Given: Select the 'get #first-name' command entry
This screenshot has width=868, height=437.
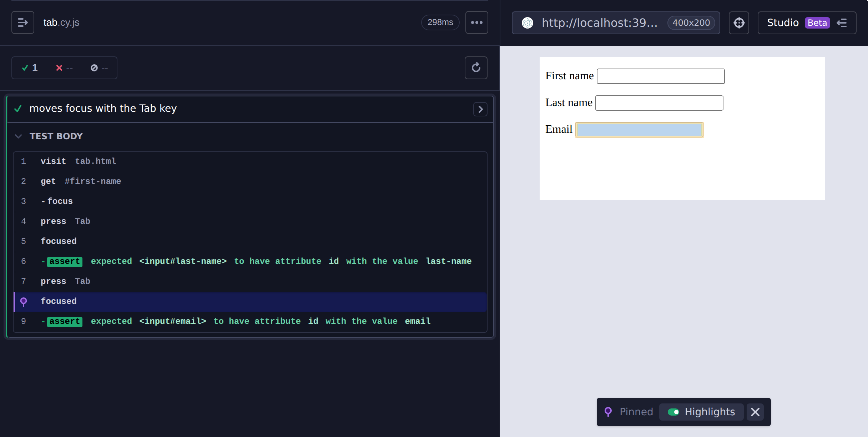Looking at the screenshot, I should [x=250, y=181].
